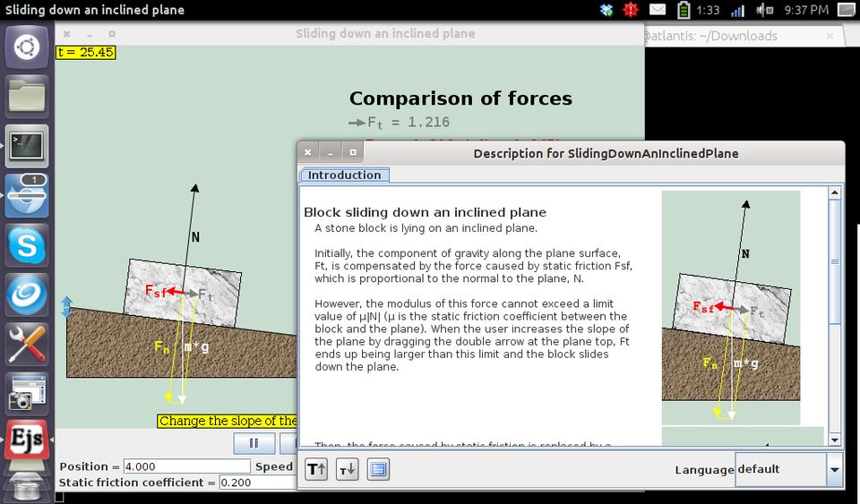Pause the simulation
The image size is (860, 504).
click(254, 443)
